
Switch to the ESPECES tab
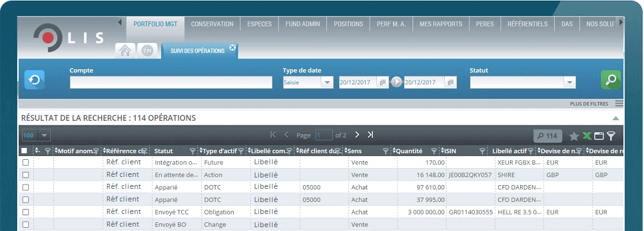(x=259, y=24)
